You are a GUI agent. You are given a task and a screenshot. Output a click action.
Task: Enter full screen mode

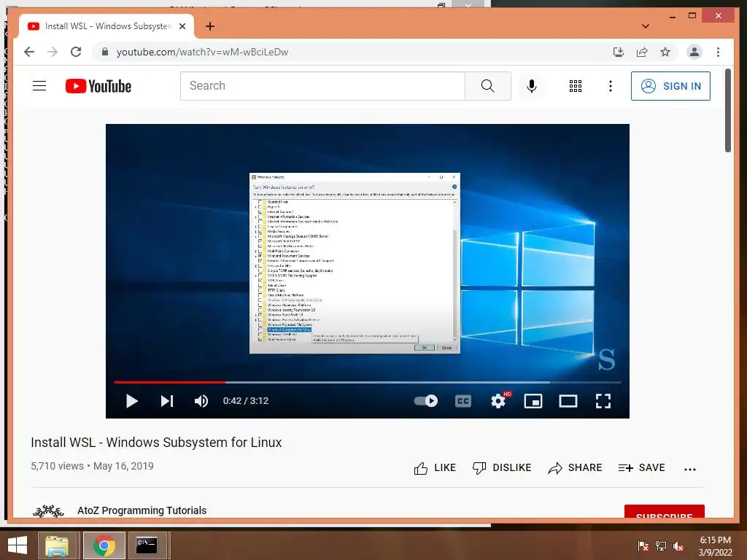coord(603,401)
